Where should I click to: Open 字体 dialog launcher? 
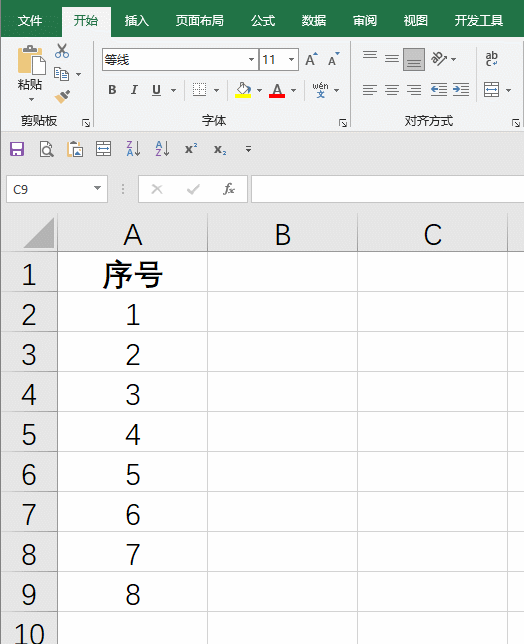pyautogui.click(x=343, y=123)
